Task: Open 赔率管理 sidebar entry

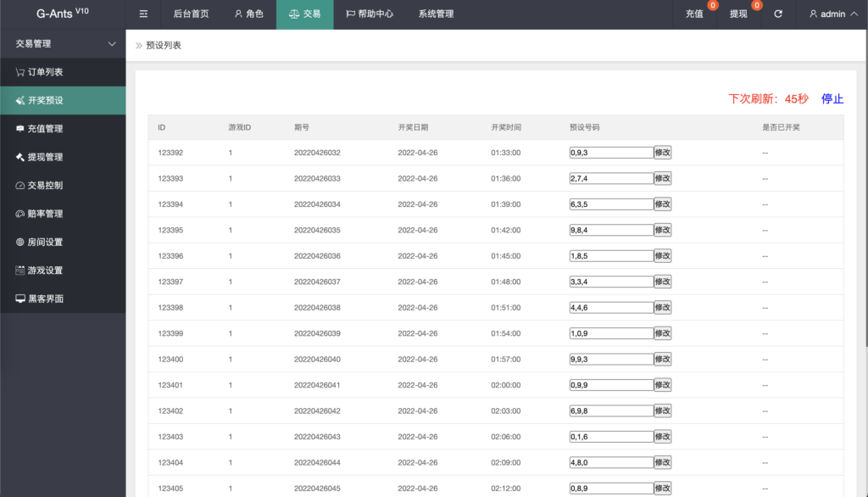Action: tap(45, 214)
